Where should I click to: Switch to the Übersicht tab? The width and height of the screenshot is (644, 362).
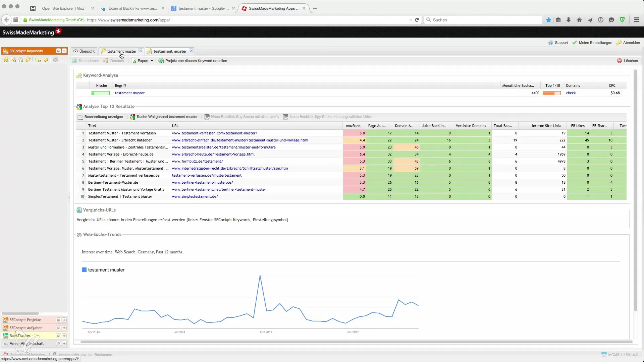84,51
